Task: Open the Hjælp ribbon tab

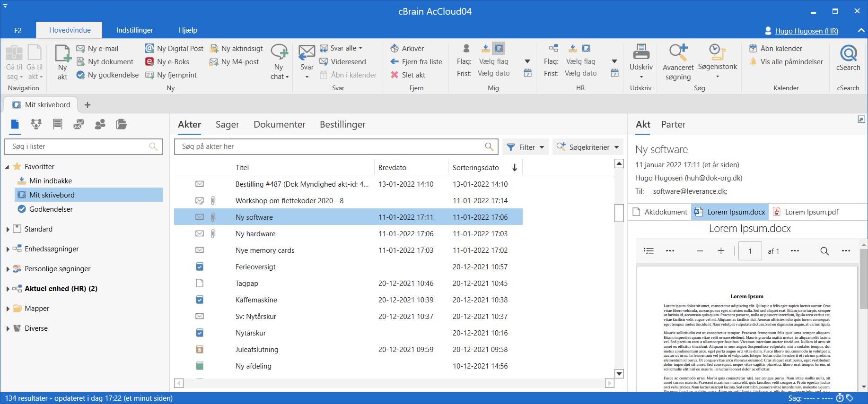Action: pos(188,30)
